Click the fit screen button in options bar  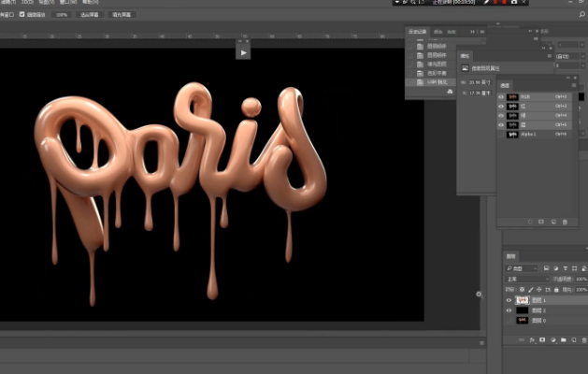(x=89, y=15)
